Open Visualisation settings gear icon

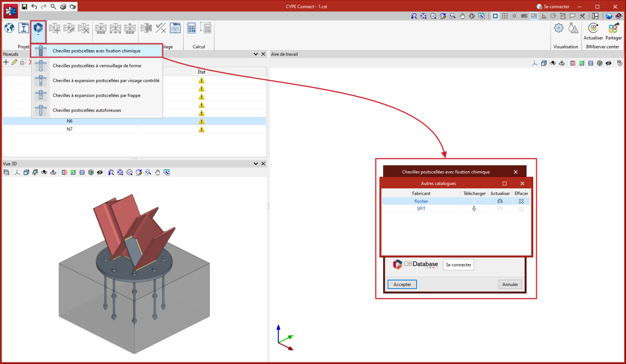coord(559,28)
